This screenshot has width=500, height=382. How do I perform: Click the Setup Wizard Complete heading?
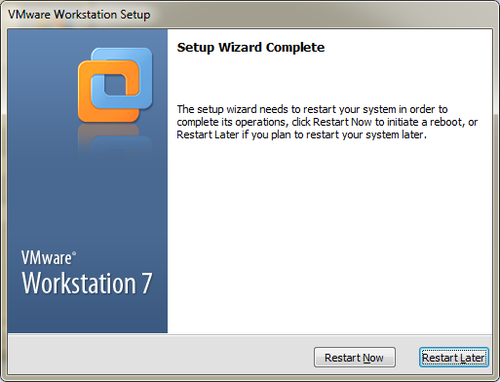[x=251, y=47]
